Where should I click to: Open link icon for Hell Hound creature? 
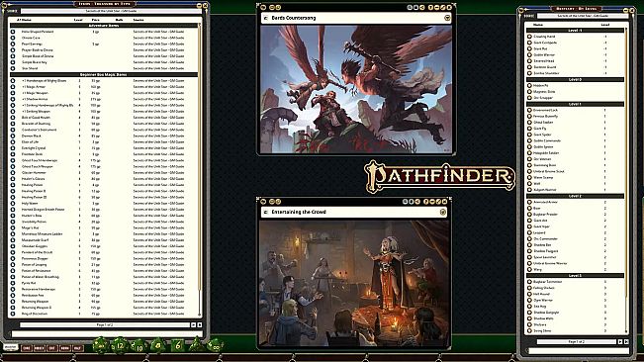pyautogui.click(x=529, y=295)
